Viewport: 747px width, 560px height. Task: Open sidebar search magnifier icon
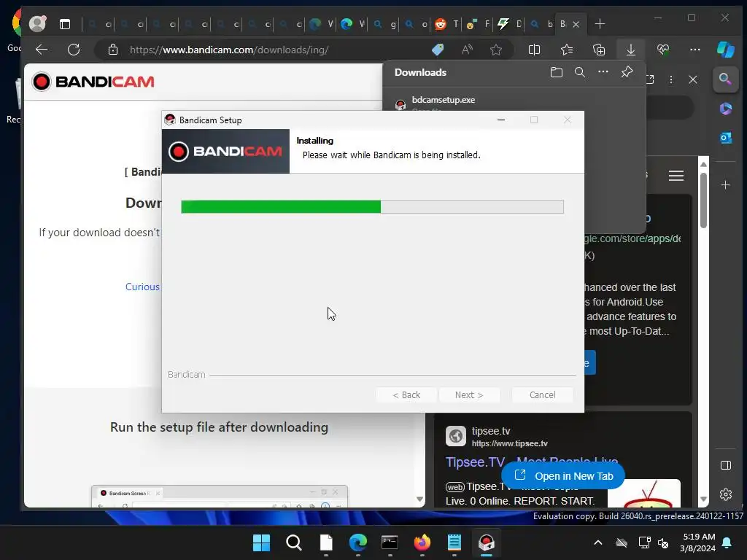pyautogui.click(x=725, y=79)
